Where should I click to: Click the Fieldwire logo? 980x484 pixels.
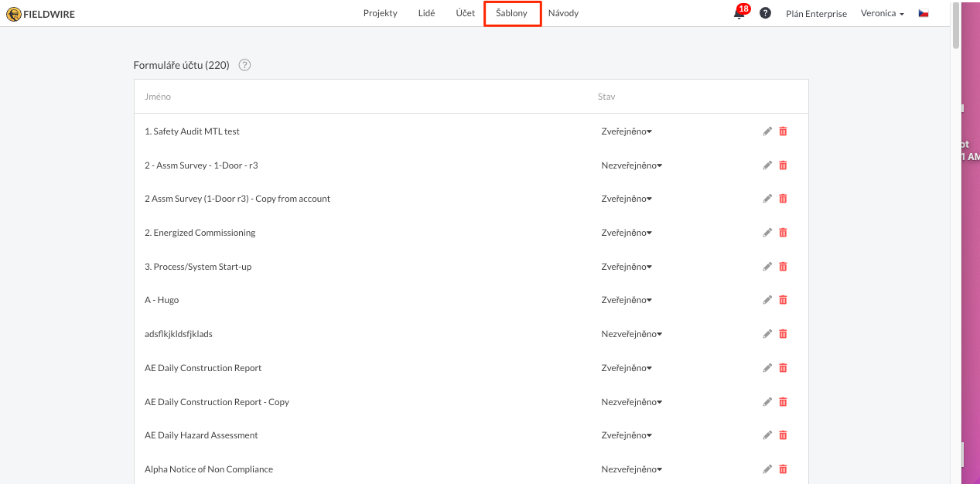tap(41, 14)
